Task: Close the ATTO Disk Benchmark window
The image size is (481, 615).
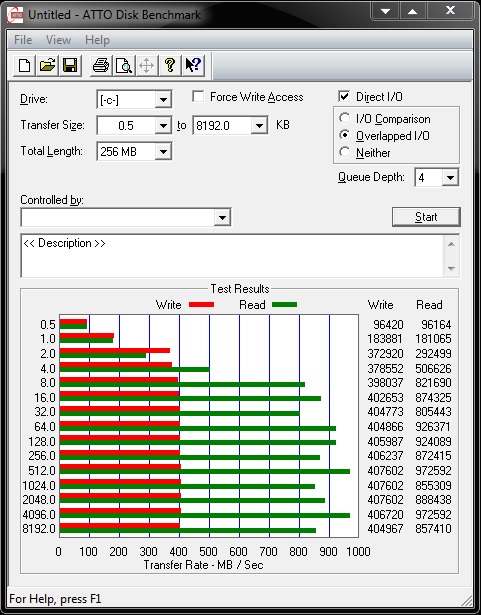Action: [450, 11]
